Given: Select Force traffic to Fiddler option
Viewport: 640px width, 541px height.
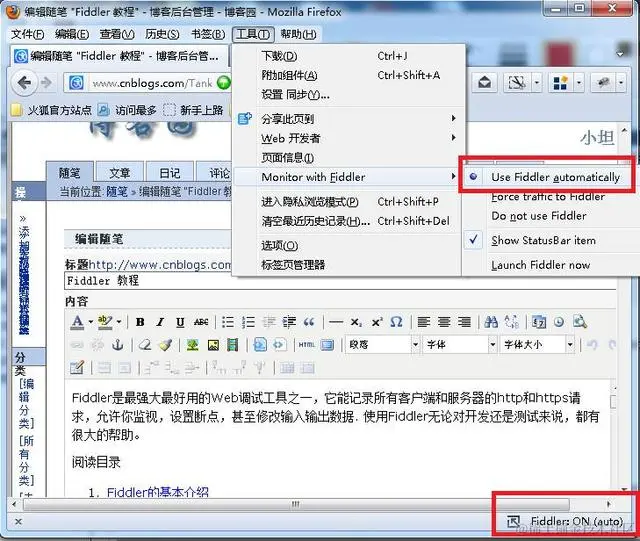Looking at the screenshot, I should [x=547, y=196].
